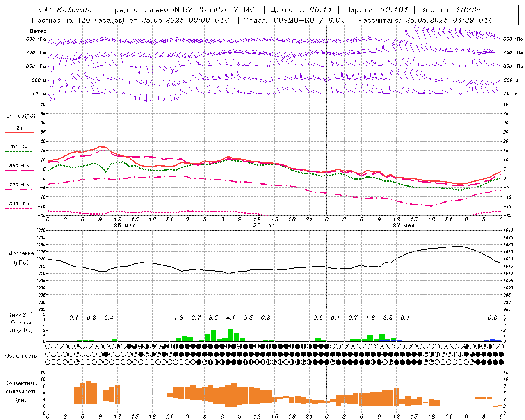Click the 3-hour precipitation value "2.2"
Image resolution: width=525 pixels, height=420 pixels.
388,317
